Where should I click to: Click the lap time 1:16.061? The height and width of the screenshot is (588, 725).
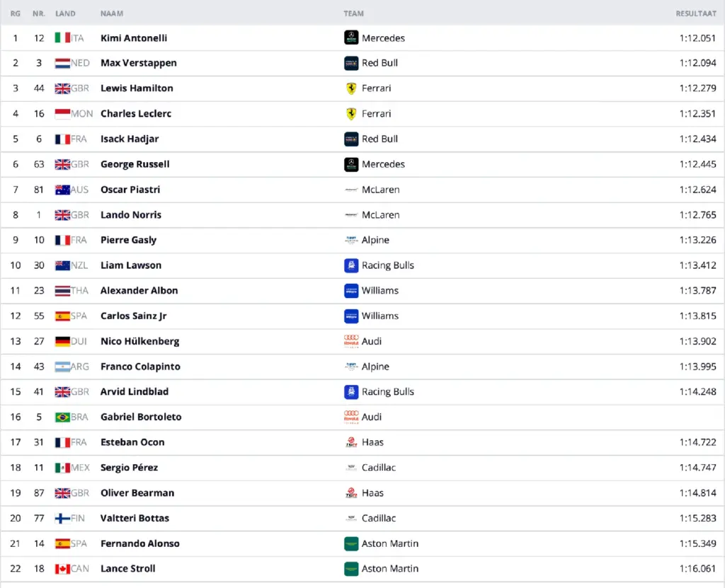697,569
